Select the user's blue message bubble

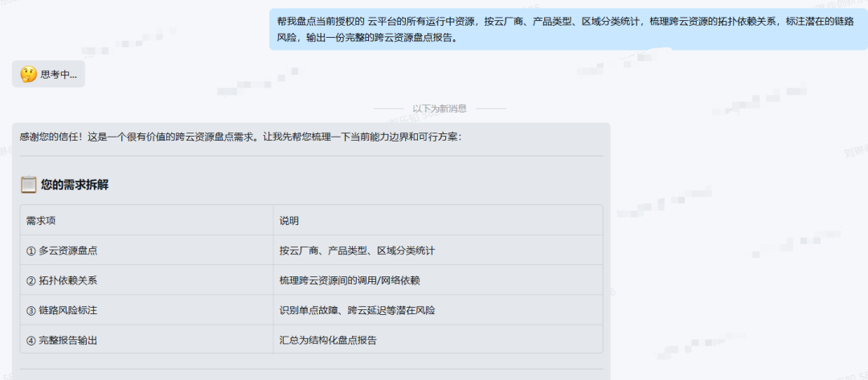pos(568,29)
